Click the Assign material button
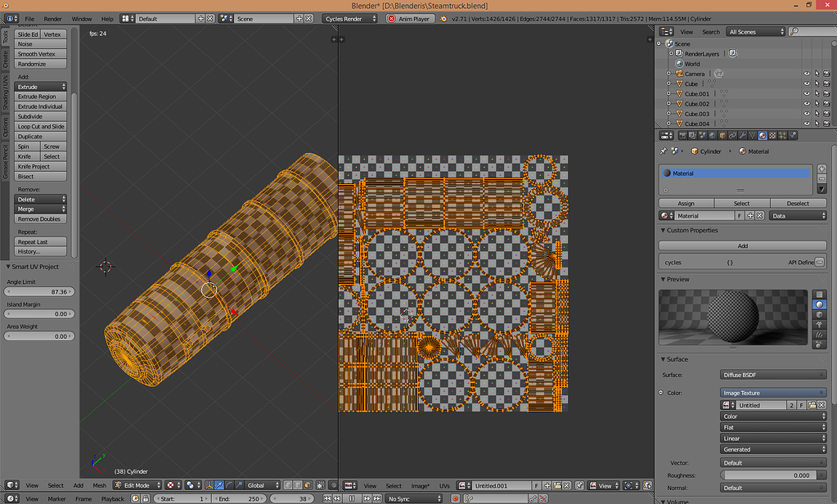The width and height of the screenshot is (837, 504). 686,204
